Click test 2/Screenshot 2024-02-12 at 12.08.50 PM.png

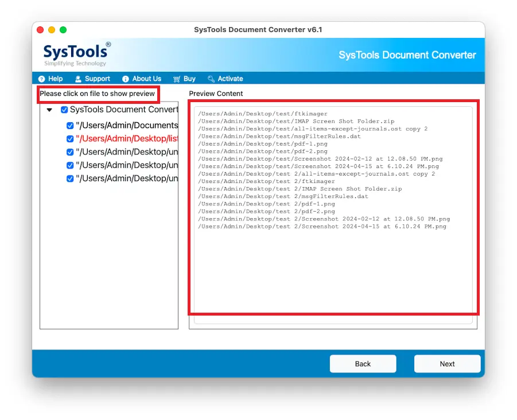[324, 219]
